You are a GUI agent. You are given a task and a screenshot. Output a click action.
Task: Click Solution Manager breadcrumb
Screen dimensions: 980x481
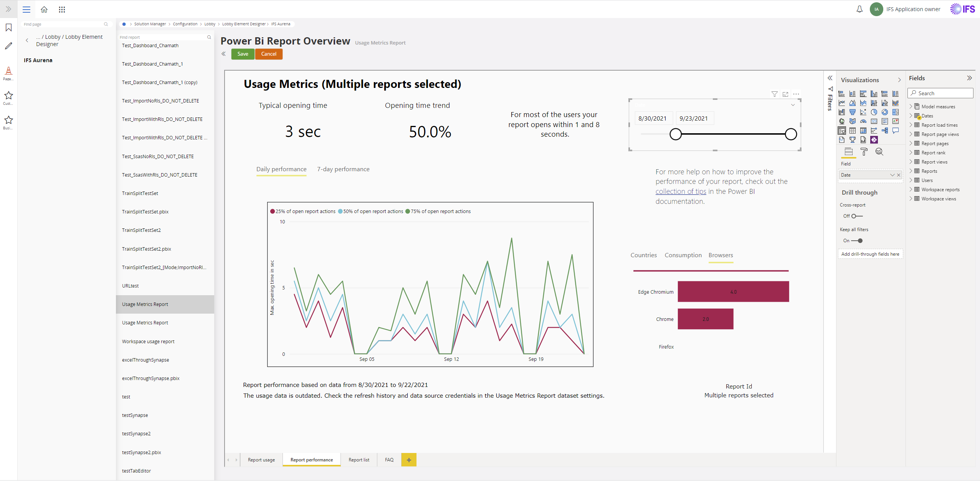pos(150,24)
